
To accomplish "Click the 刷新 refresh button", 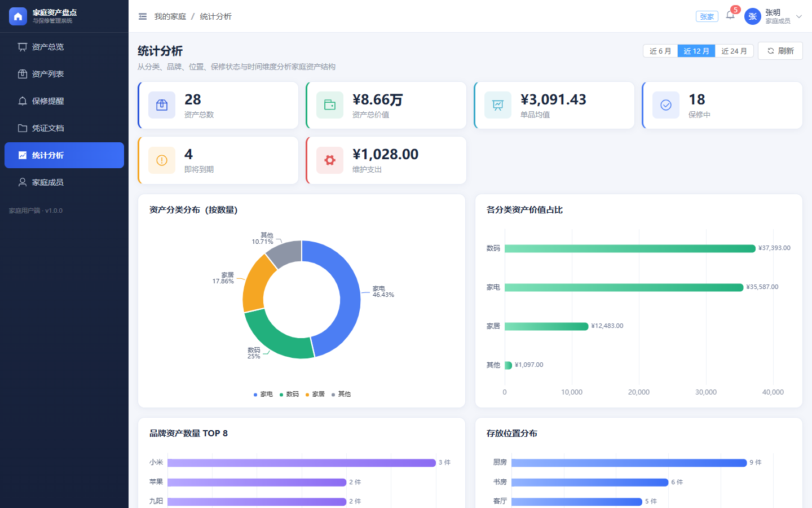I will click(x=780, y=51).
